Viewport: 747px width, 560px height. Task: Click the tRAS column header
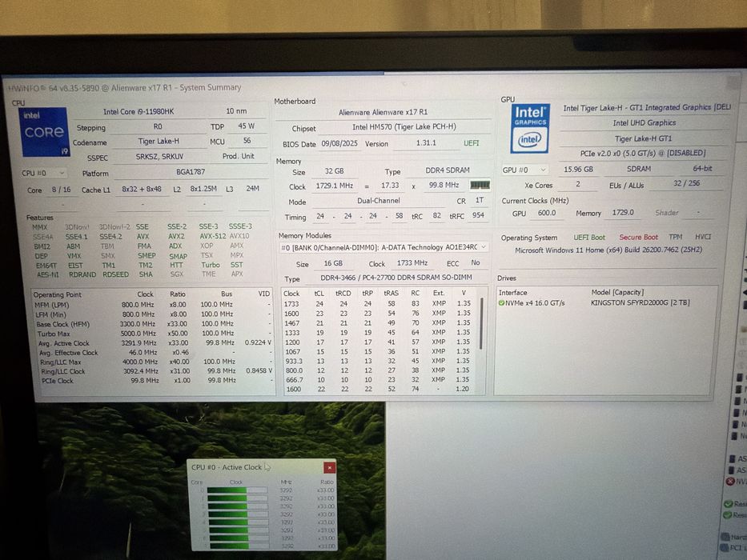pos(392,294)
